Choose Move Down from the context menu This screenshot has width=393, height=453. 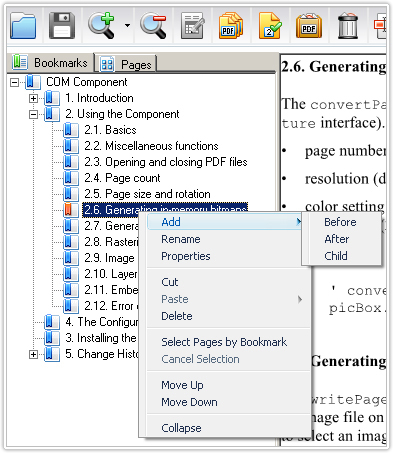(189, 402)
